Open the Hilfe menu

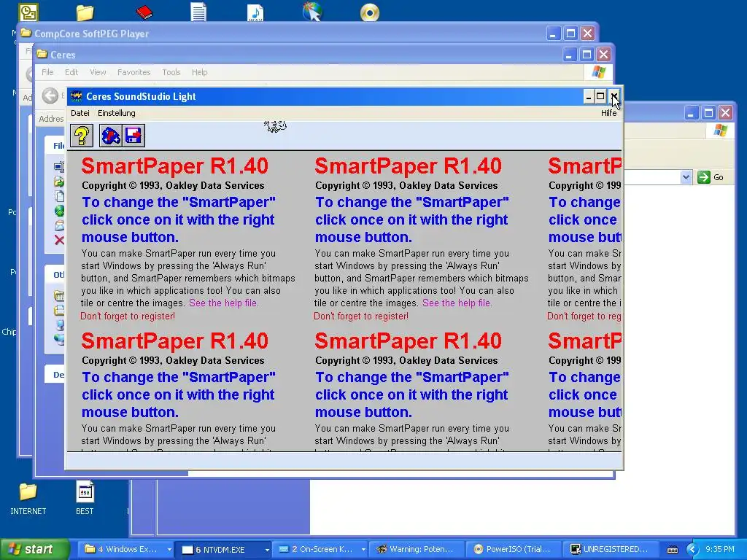point(609,113)
